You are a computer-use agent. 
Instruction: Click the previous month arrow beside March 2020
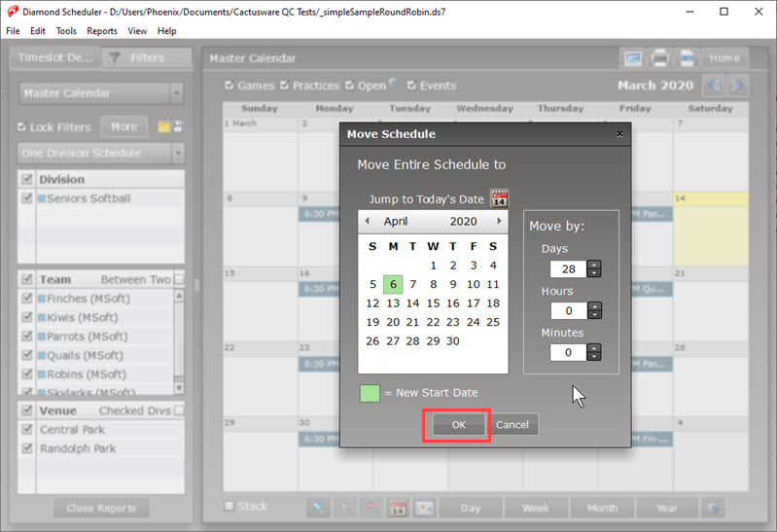pyautogui.click(x=714, y=86)
